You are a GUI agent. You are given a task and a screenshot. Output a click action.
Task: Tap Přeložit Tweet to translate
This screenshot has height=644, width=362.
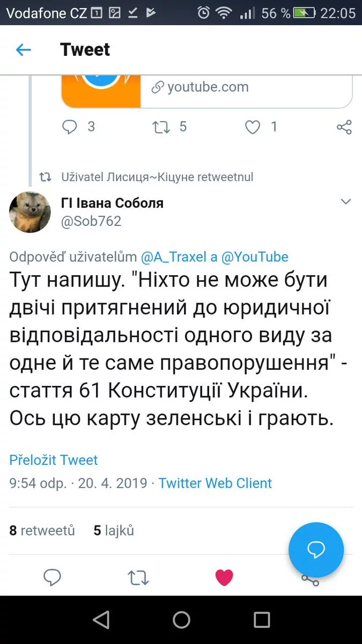(x=54, y=460)
